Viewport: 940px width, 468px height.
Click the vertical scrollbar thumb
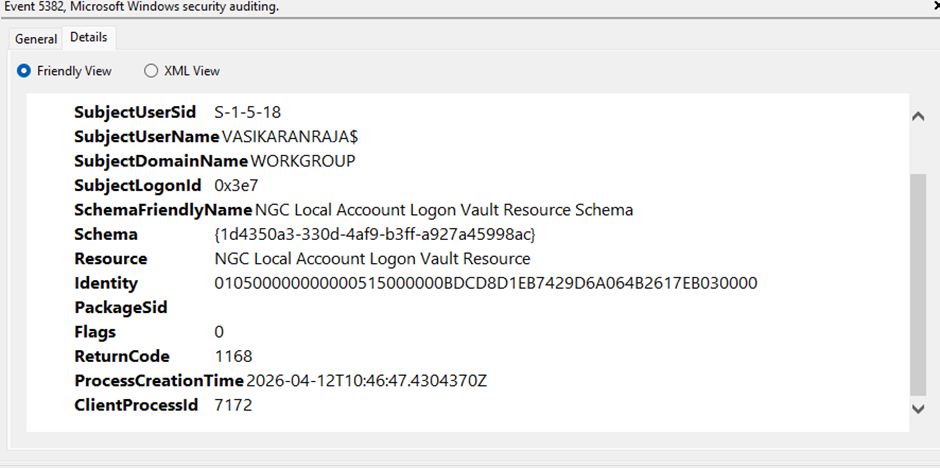pos(917,285)
